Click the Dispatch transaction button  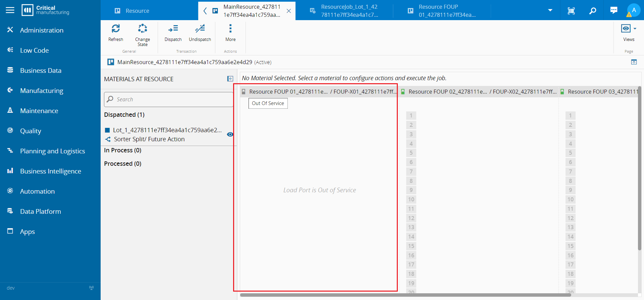[173, 33]
